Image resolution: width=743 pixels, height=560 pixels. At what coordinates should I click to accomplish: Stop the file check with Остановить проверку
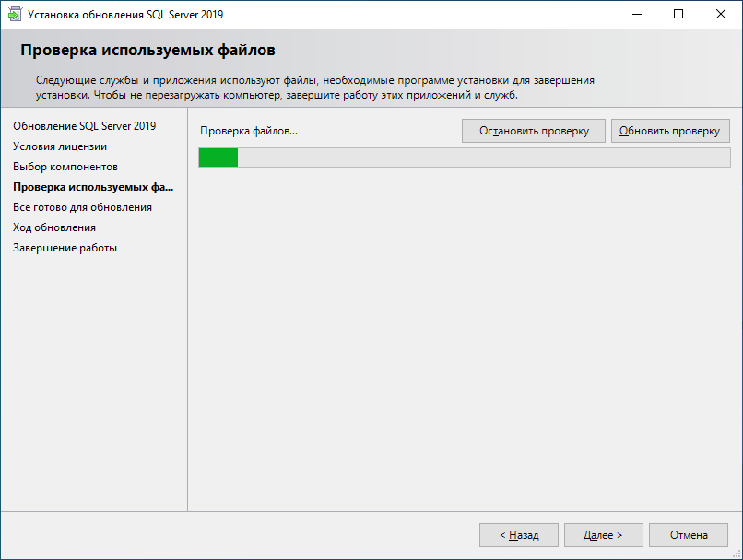click(534, 131)
